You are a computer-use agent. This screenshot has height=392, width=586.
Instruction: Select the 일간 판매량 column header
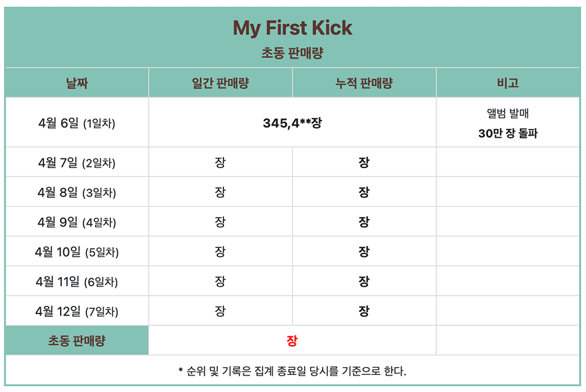pos(220,83)
